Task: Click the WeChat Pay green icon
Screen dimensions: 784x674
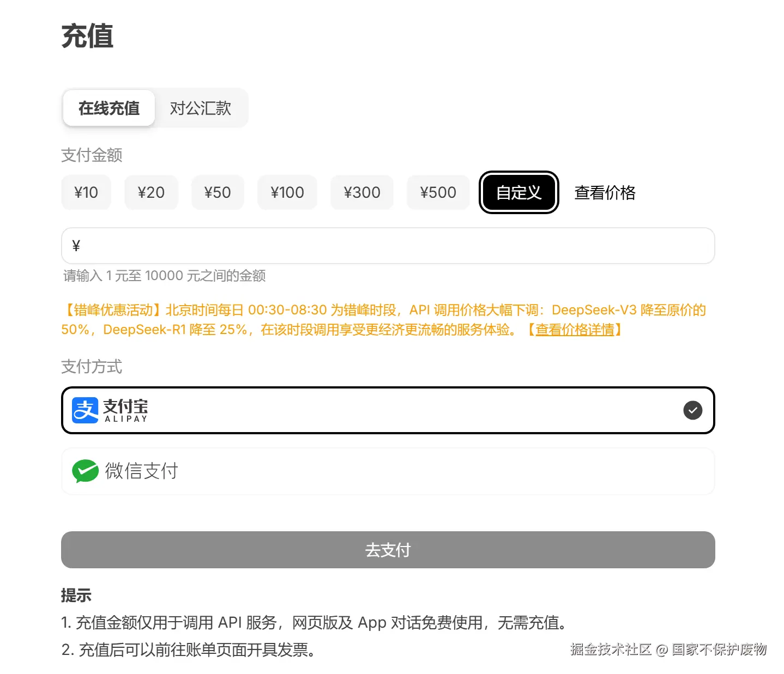Action: pos(85,471)
